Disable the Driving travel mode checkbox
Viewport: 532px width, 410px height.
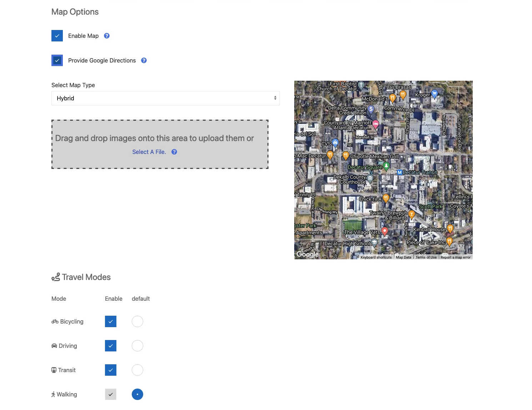111,346
